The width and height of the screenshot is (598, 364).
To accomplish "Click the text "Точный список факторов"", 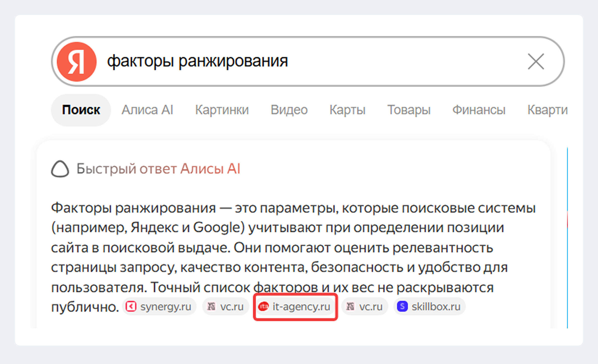I will click(x=234, y=288).
